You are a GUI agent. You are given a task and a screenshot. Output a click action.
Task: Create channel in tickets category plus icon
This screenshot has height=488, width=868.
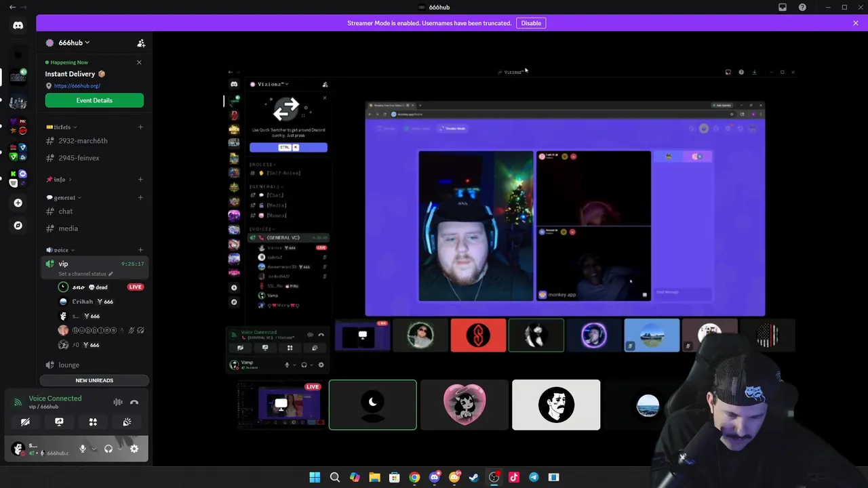(140, 127)
